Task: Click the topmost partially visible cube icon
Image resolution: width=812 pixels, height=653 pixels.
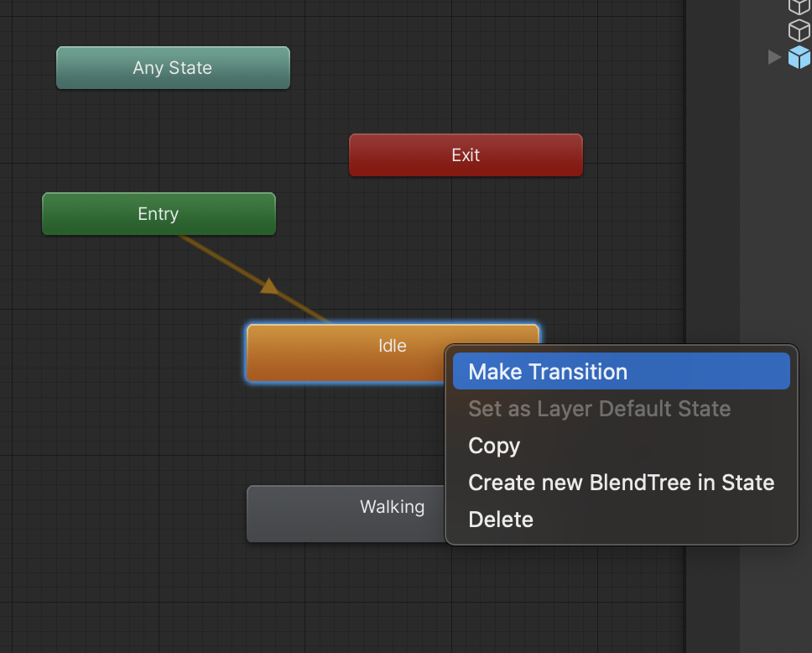Action: (x=799, y=6)
